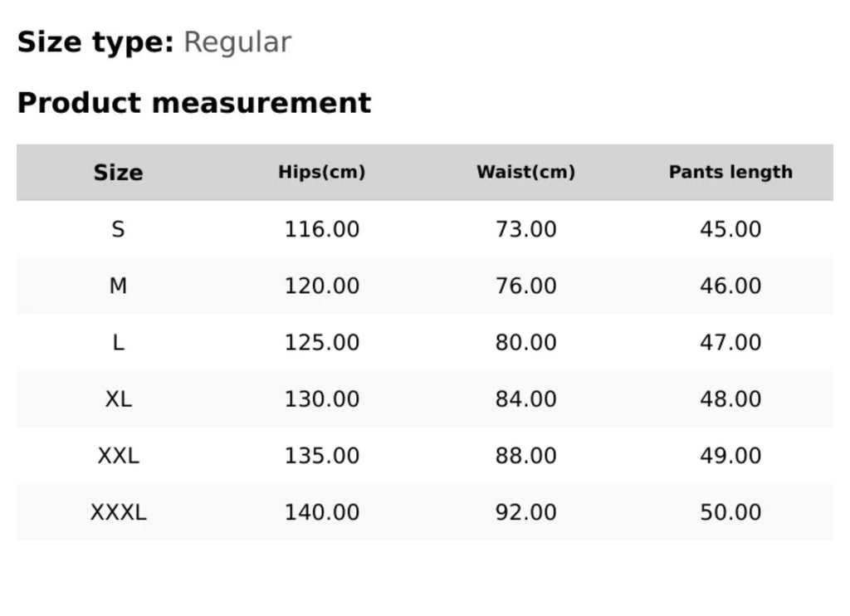The height and width of the screenshot is (616, 850).
Task: Click the Regular size type value
Action: (x=237, y=42)
